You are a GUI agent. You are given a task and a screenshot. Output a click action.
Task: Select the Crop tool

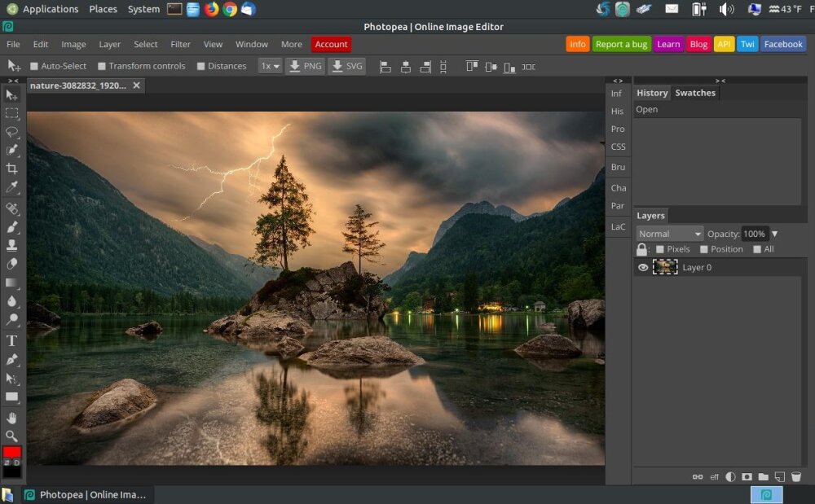tap(11, 169)
